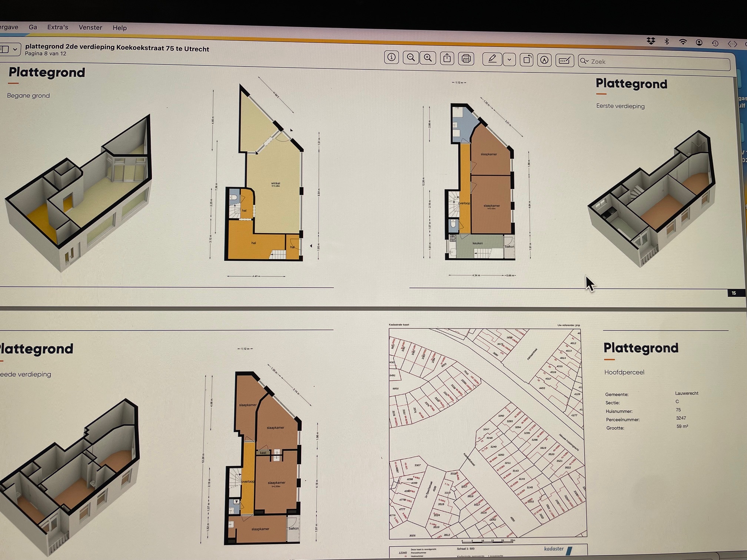
Task: Open the Ga menu
Action: [33, 27]
